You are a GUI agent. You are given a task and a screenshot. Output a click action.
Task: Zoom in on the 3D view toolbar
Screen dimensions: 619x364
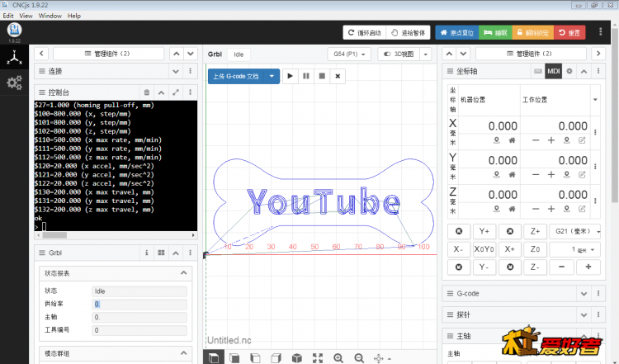click(x=338, y=357)
